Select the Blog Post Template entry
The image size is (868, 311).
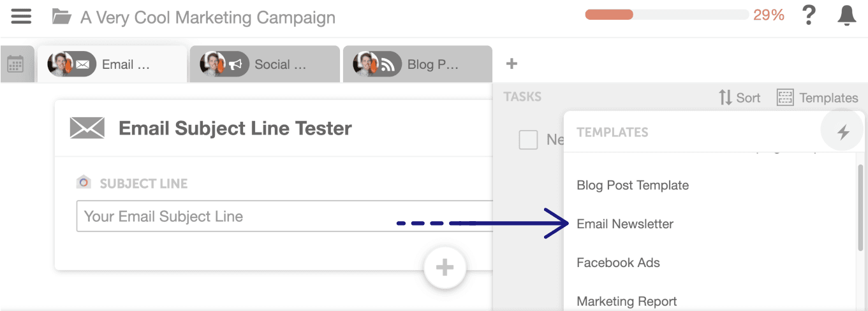[x=633, y=185]
